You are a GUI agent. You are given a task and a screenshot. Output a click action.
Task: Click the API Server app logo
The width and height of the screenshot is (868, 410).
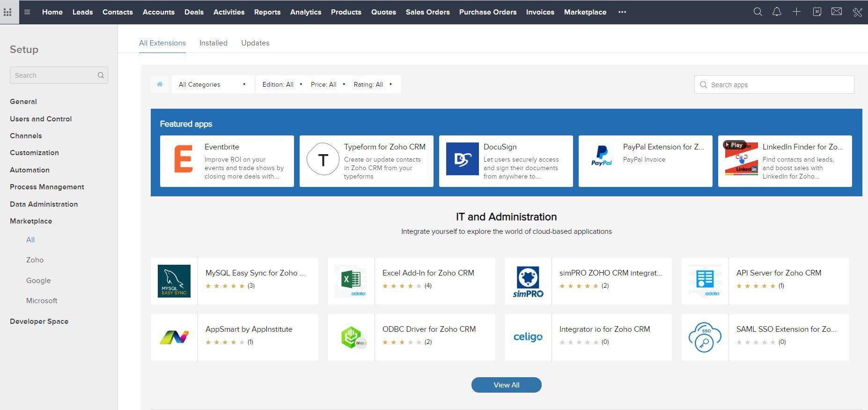[705, 281]
